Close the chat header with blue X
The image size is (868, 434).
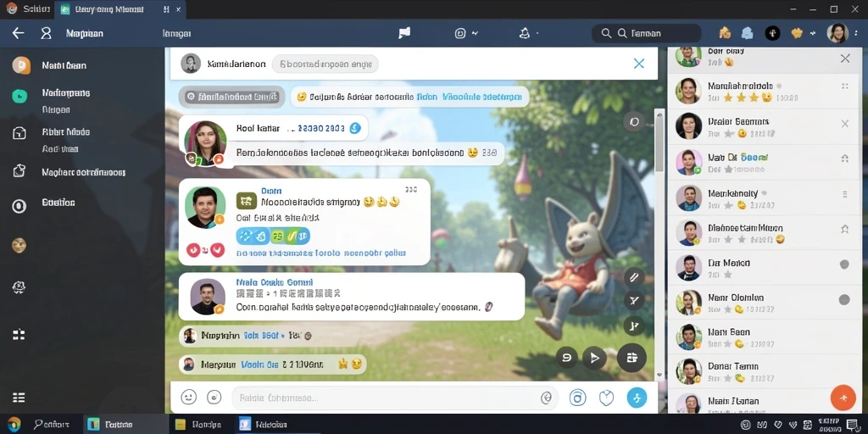[639, 64]
